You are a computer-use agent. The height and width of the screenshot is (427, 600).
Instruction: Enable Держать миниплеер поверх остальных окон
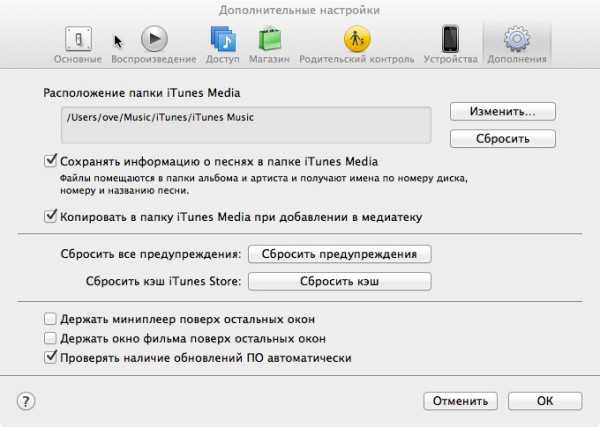tap(50, 319)
